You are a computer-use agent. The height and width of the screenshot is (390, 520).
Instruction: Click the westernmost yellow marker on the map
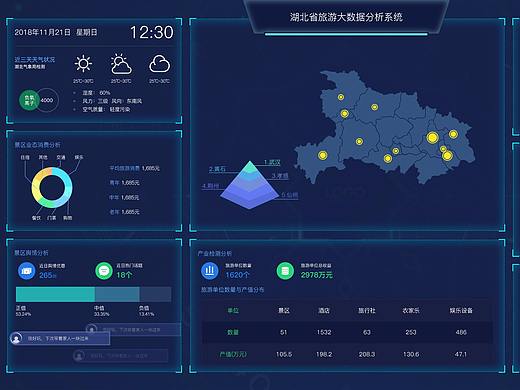pyautogui.click(x=322, y=155)
